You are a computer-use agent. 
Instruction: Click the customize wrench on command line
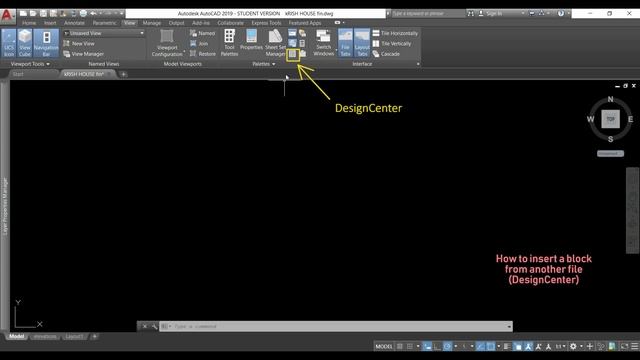(x=154, y=327)
